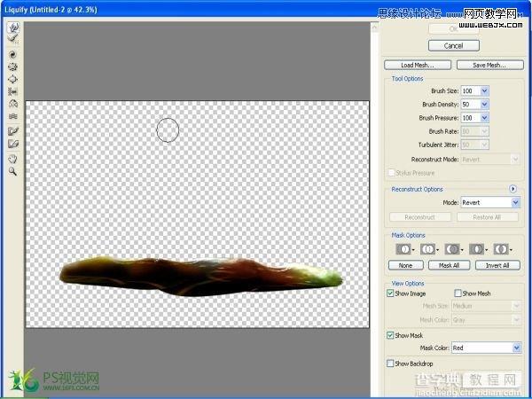
Task: Open the Brush Size dropdown arrow
Action: coord(484,91)
